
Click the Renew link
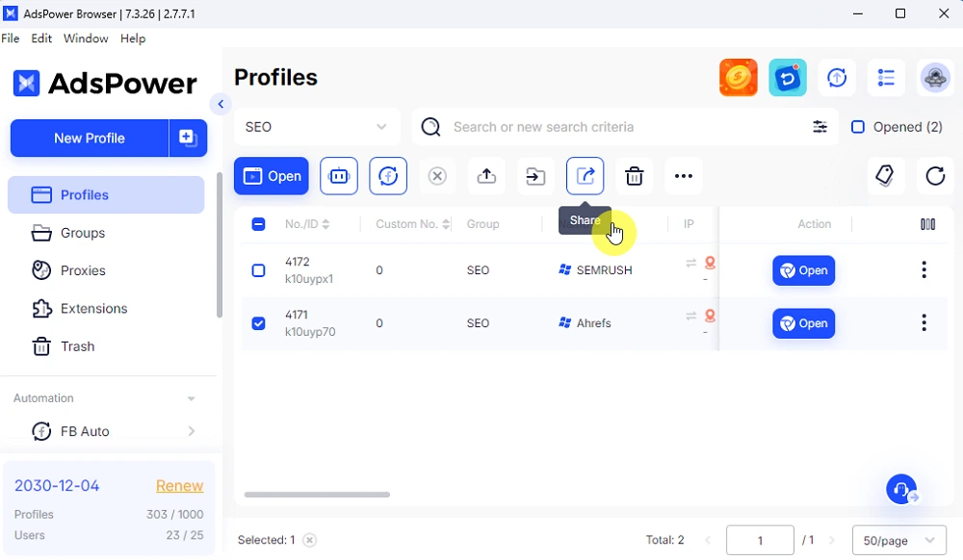tap(179, 486)
